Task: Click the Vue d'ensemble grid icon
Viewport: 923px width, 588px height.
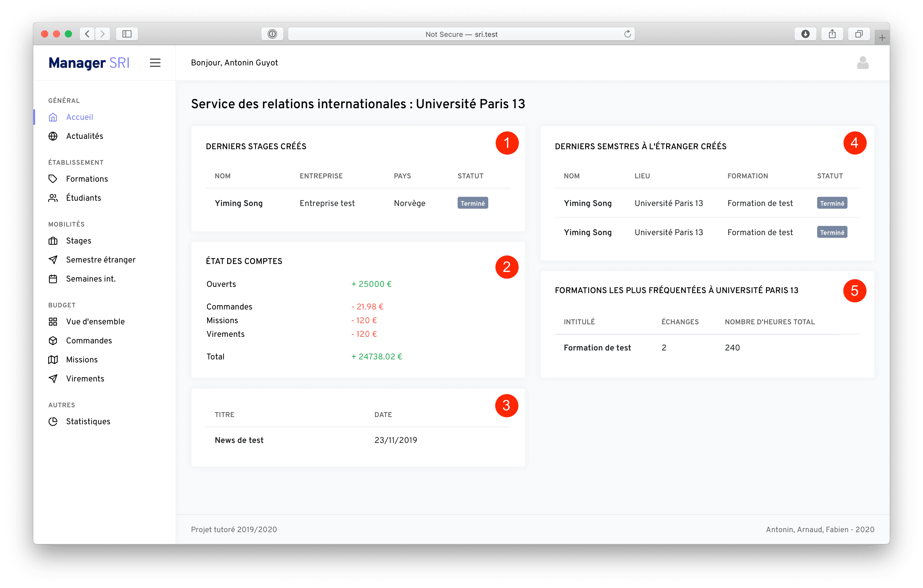Action: (53, 322)
